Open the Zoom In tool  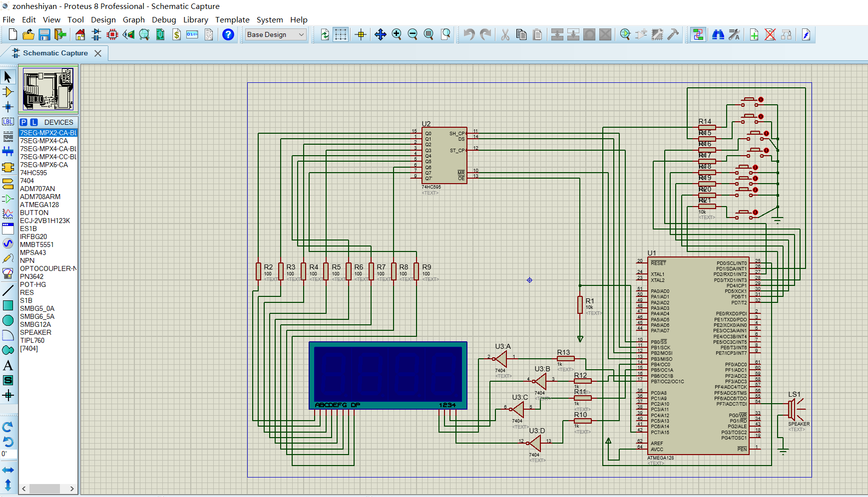(397, 34)
